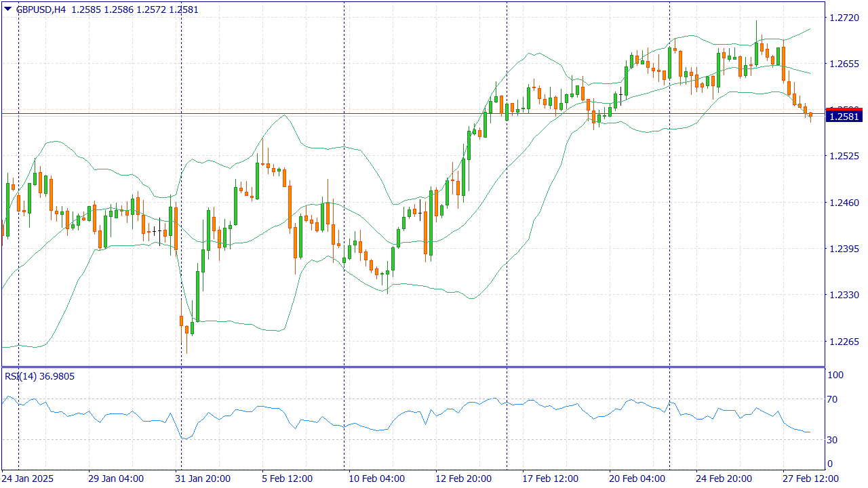Click time axis label 12 Feb 20:00
The height and width of the screenshot is (488, 868).
[x=463, y=479]
